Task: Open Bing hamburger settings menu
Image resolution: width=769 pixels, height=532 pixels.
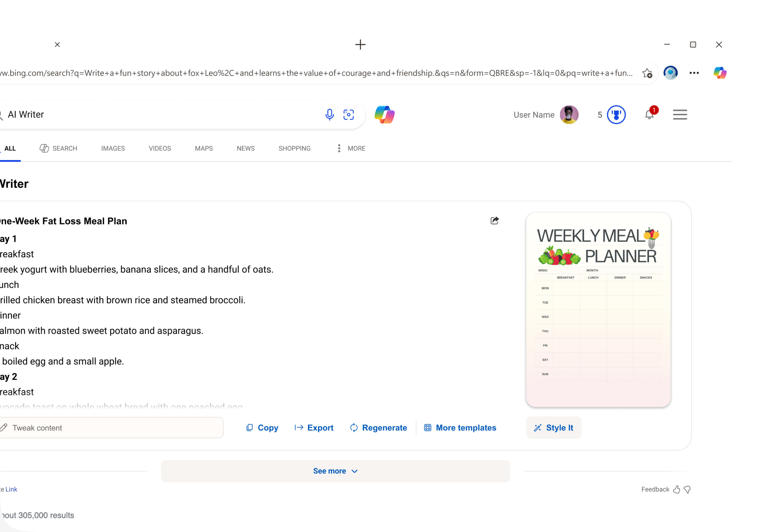Action: tap(680, 115)
